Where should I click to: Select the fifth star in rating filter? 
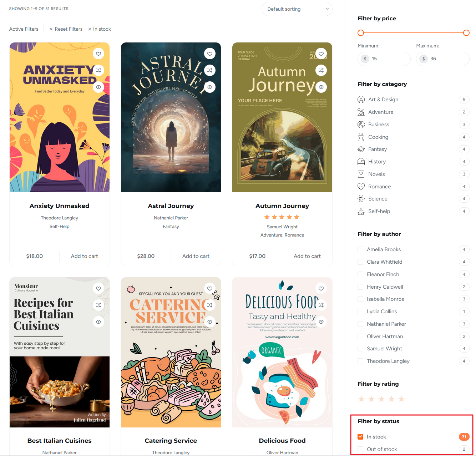click(x=401, y=399)
